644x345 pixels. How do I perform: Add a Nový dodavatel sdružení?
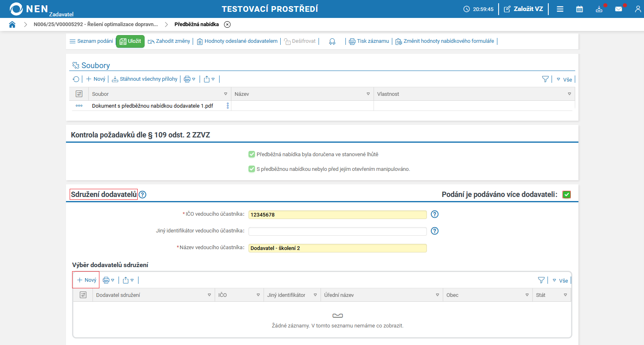point(86,280)
